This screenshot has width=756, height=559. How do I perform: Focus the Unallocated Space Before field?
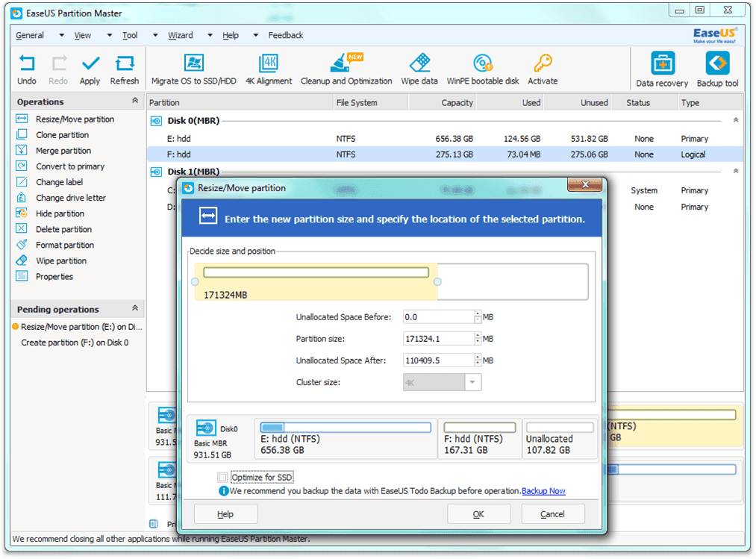tap(439, 317)
